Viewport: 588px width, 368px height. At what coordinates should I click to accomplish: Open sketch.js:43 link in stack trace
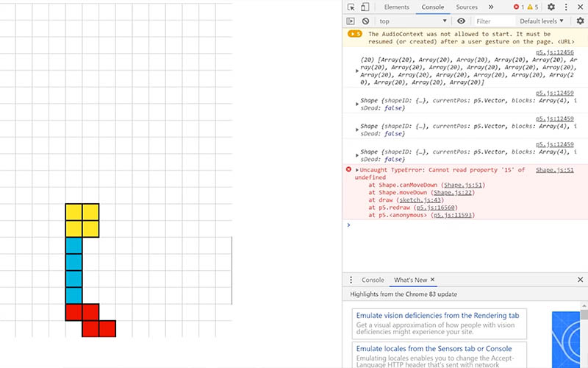pyautogui.click(x=420, y=200)
